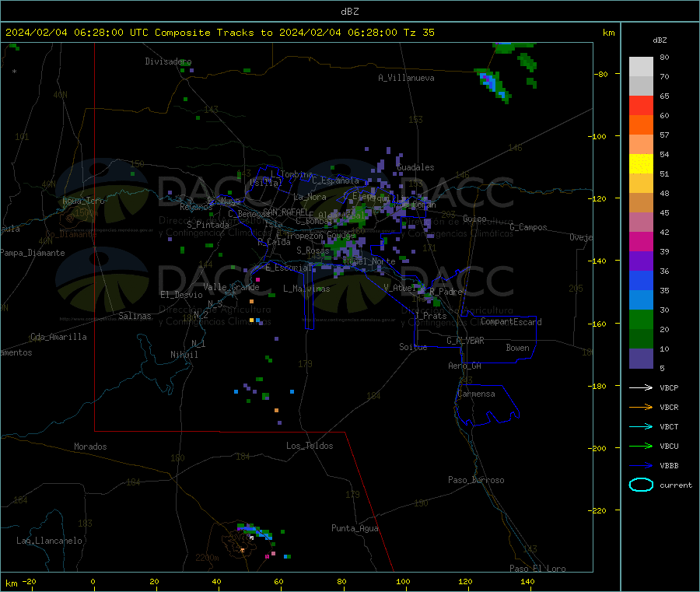Click the SAN_RAFAEL place label
The height and width of the screenshot is (592, 700).
(285, 212)
